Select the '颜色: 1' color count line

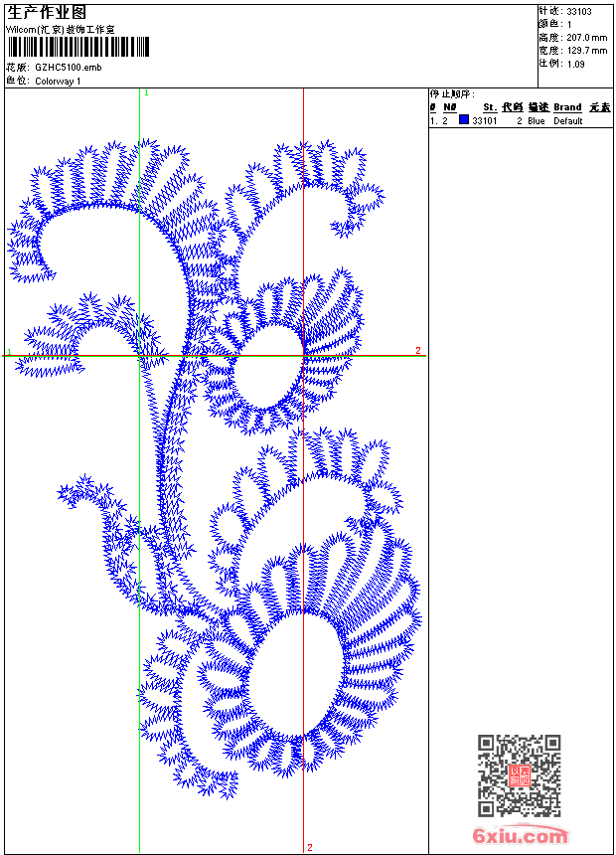point(555,25)
